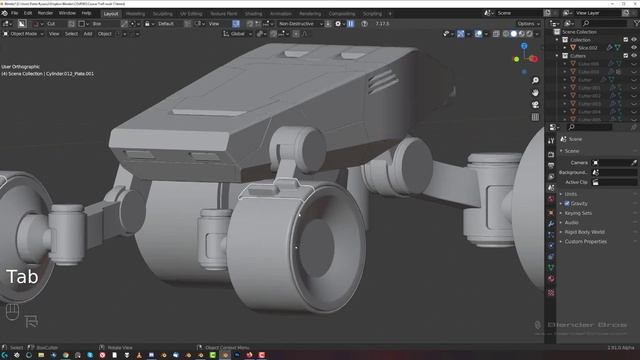Click the red X axis gizmo
Viewport: 640px width, 360px height.
tap(533, 59)
